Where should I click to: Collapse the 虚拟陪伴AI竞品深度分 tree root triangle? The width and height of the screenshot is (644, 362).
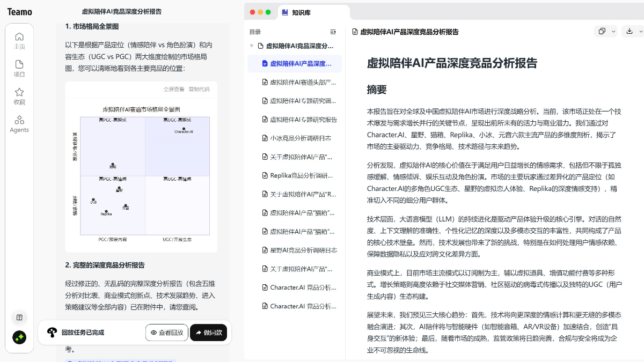click(252, 46)
